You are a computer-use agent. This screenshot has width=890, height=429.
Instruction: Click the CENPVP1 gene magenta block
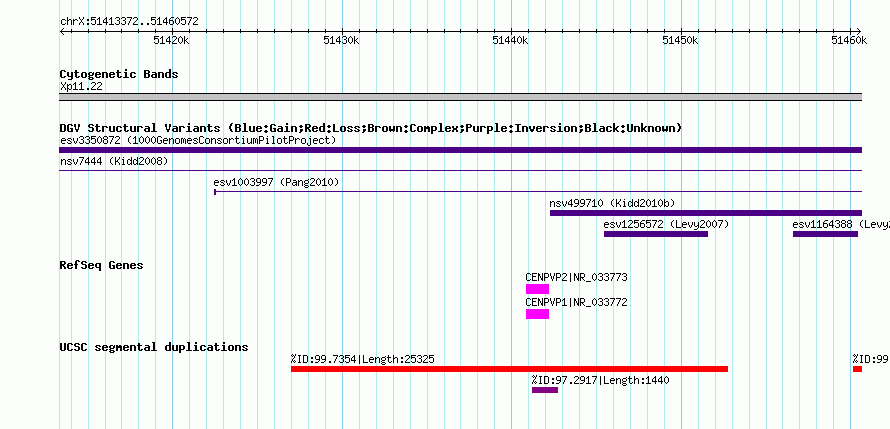537,314
